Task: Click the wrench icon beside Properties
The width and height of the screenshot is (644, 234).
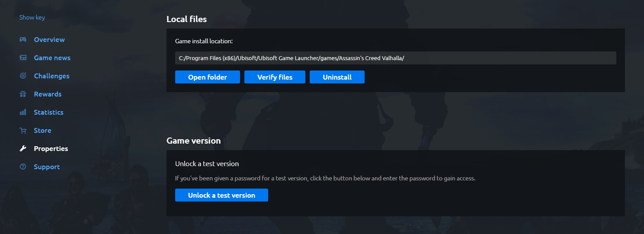Action: coord(23,149)
